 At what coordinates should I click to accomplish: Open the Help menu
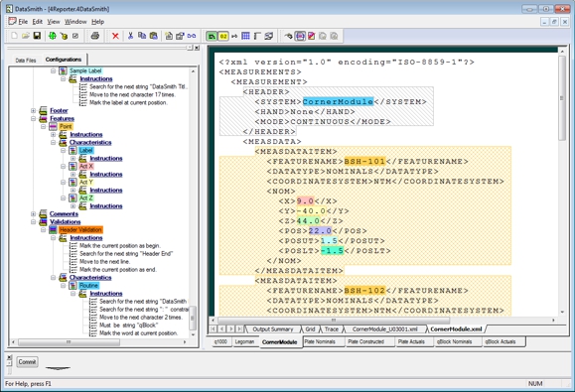[x=98, y=22]
